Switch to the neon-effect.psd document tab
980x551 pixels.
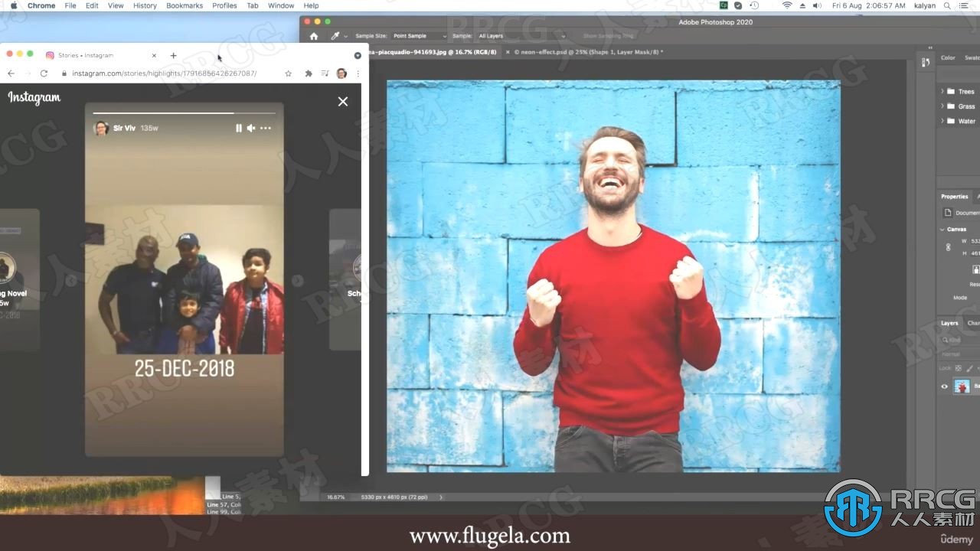coord(588,52)
